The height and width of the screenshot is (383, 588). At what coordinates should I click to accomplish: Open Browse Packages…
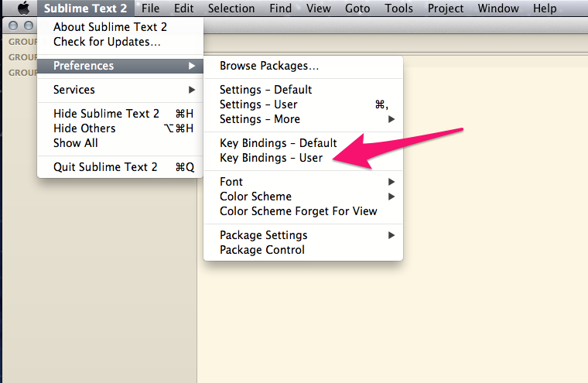pyautogui.click(x=268, y=67)
